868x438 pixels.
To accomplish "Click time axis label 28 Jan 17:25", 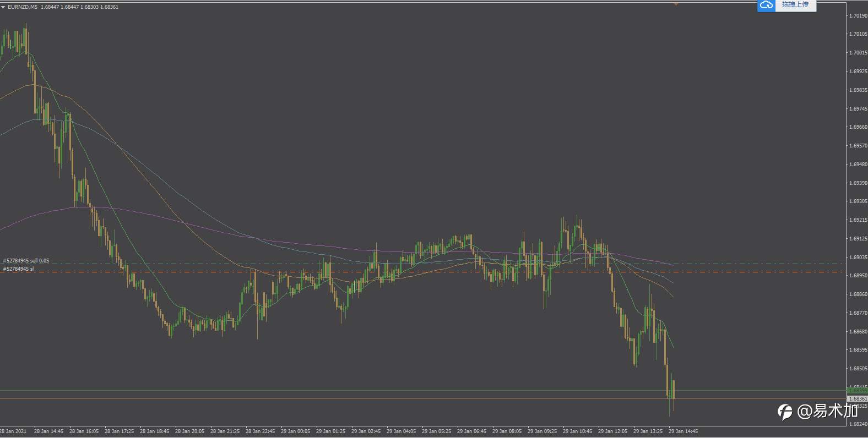I will (x=119, y=431).
